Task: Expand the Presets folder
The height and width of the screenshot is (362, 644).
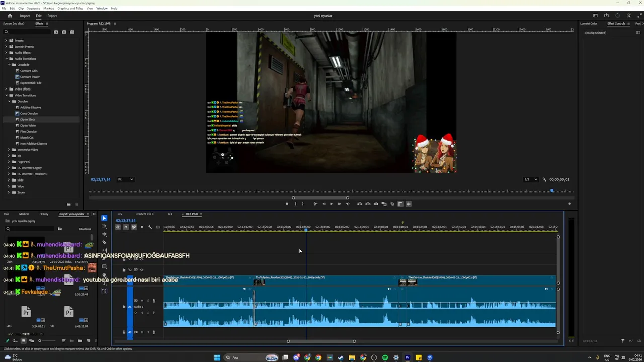Action: click(6, 41)
